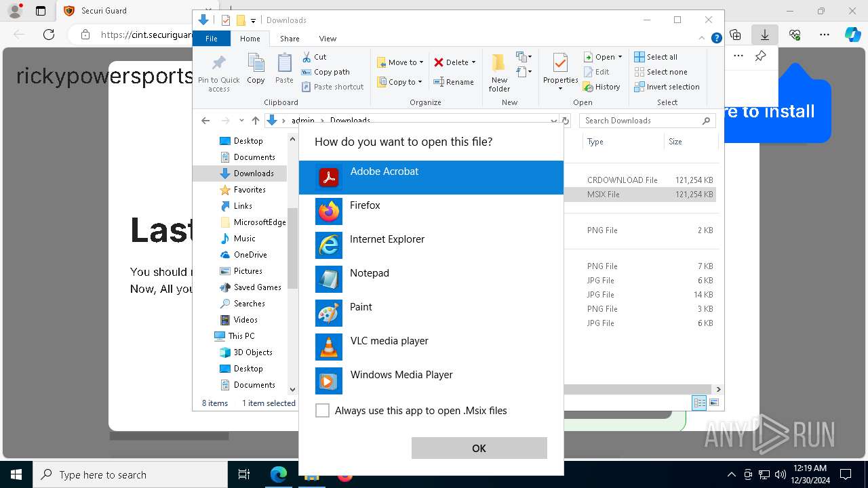
Task: Click History in the Open group
Action: (x=601, y=87)
